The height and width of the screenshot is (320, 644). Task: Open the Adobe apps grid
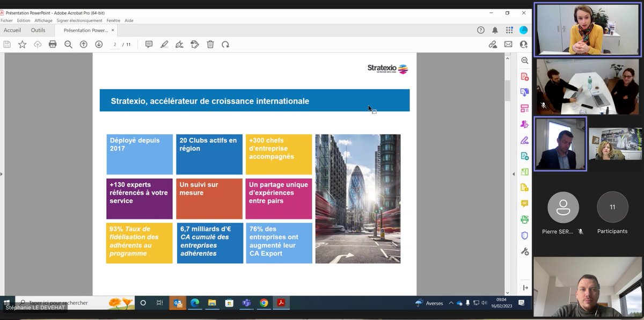(x=509, y=30)
